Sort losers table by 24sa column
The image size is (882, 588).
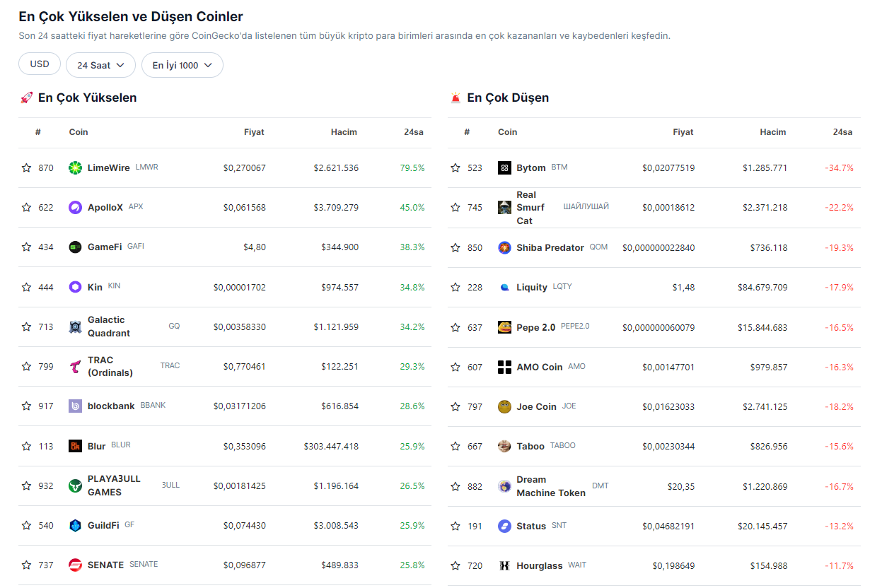[842, 132]
